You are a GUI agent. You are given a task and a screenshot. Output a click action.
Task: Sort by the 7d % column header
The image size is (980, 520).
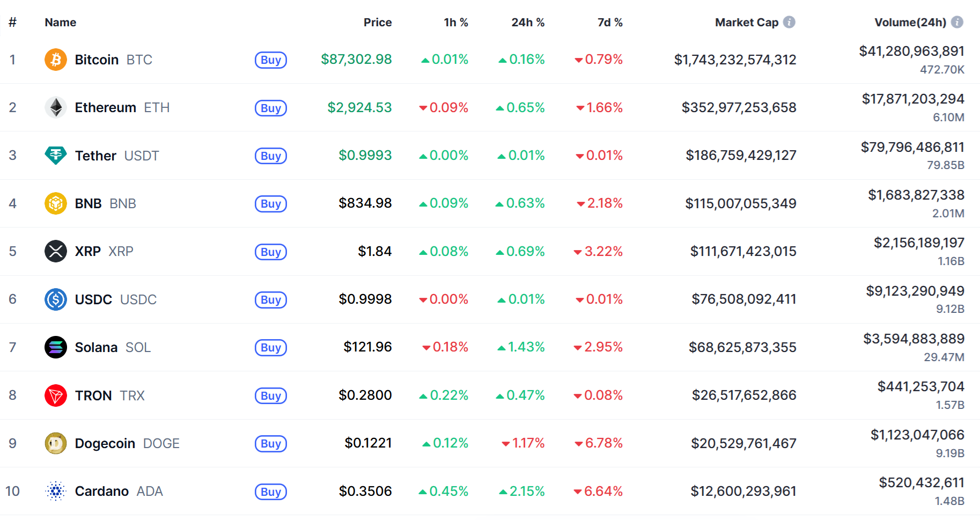click(x=610, y=23)
